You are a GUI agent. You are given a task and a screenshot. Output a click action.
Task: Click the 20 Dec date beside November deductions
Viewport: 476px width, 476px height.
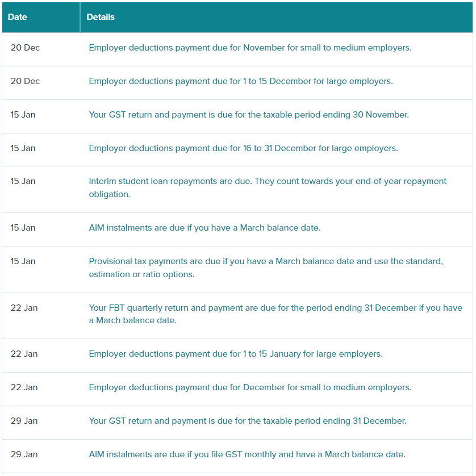25,48
